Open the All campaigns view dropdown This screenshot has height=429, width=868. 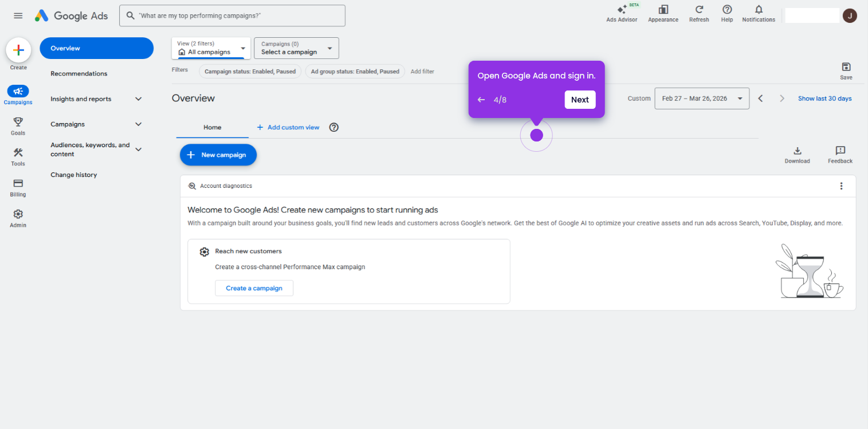(211, 48)
